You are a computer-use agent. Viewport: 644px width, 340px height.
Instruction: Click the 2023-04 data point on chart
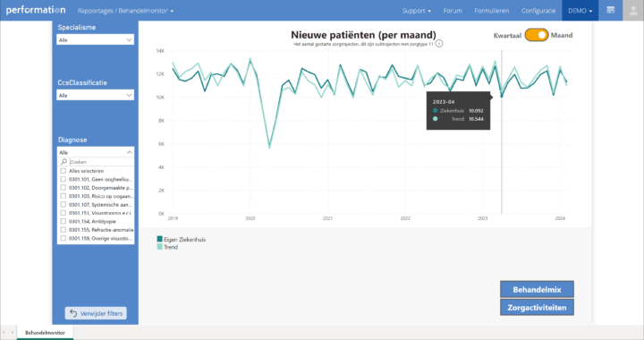(502, 96)
